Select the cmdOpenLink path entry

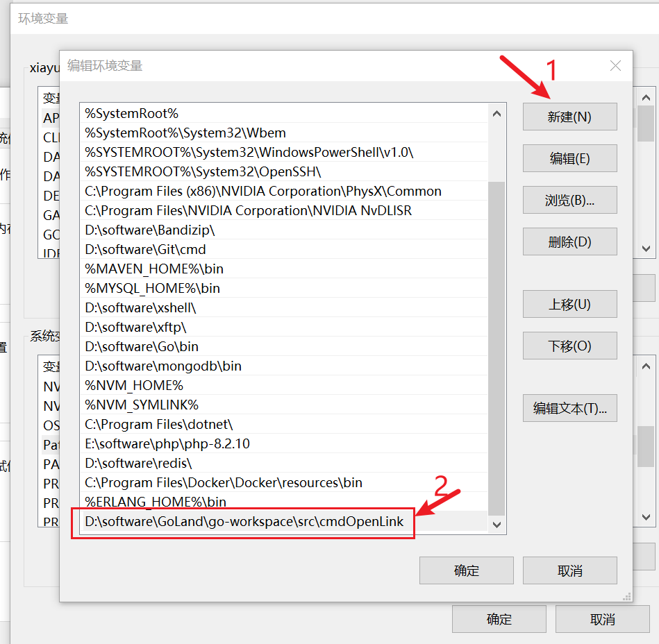coord(244,521)
